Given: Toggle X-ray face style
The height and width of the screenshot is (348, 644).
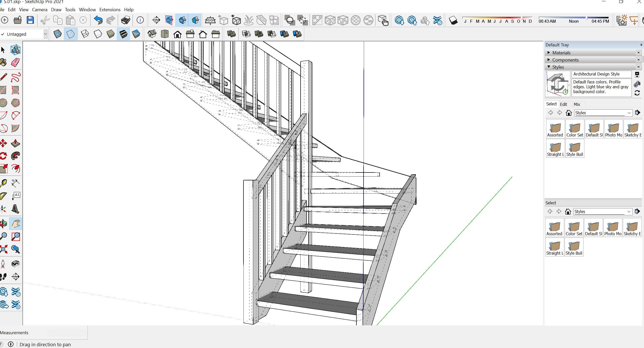Looking at the screenshot, I should click(x=58, y=34).
